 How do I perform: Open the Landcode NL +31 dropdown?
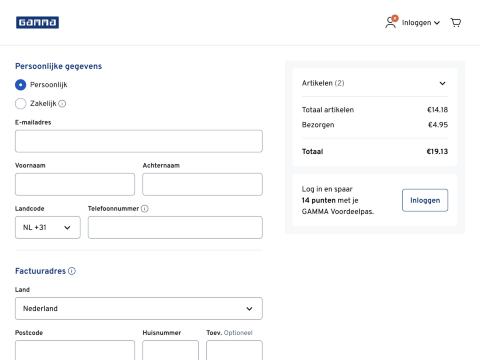click(x=48, y=227)
